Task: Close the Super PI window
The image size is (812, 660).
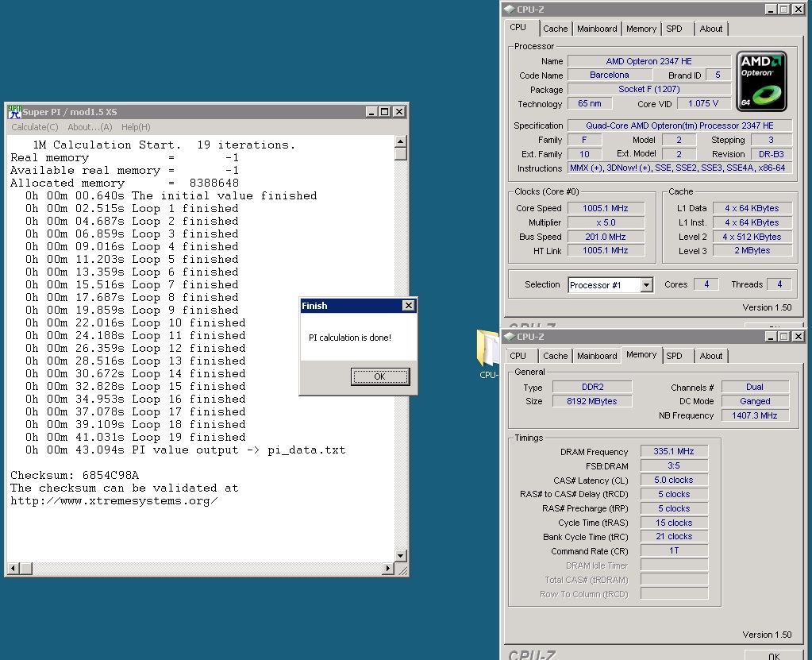Action: tap(398, 111)
